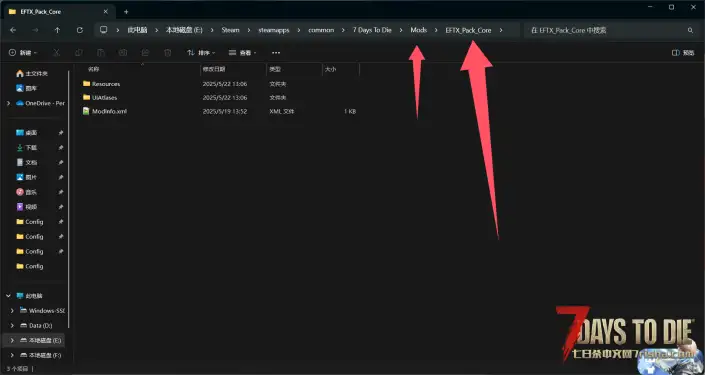This screenshot has width=705, height=375.
Task: Click the search magnifier icon
Action: click(690, 30)
